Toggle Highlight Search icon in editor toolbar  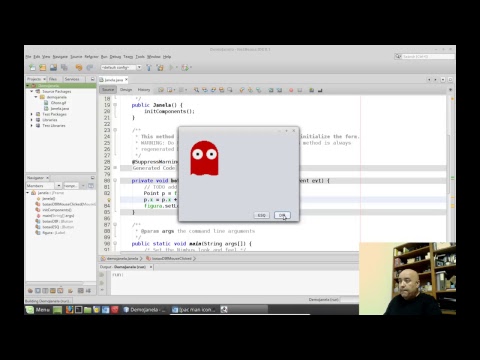221,90
